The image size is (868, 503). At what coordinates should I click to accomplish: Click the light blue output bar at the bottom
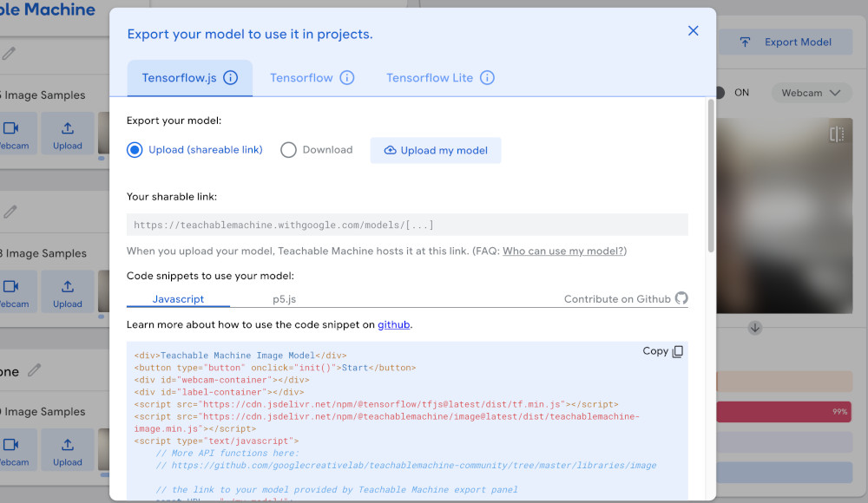tap(784, 473)
